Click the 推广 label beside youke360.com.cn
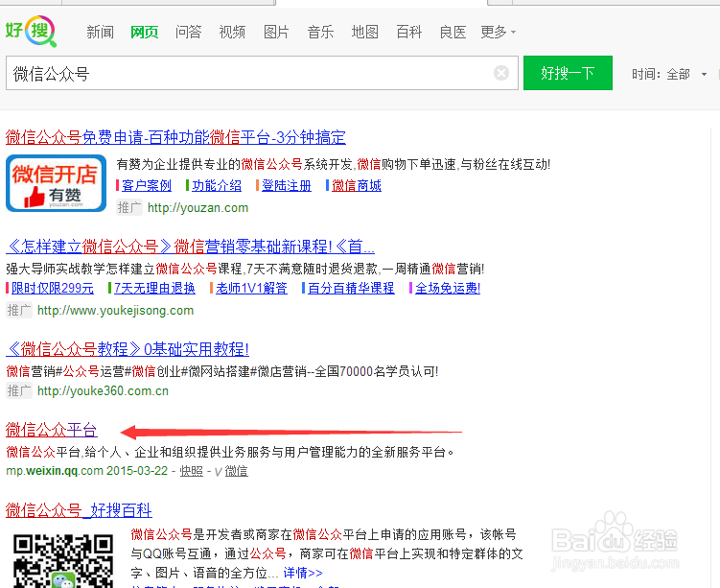 19,391
